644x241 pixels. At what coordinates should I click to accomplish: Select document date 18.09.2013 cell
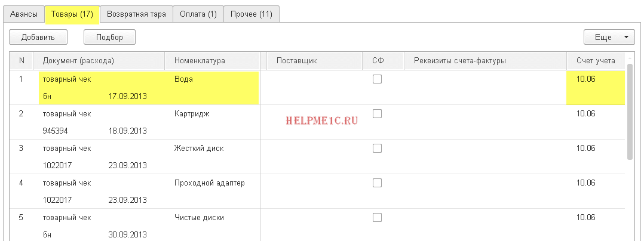click(x=127, y=131)
